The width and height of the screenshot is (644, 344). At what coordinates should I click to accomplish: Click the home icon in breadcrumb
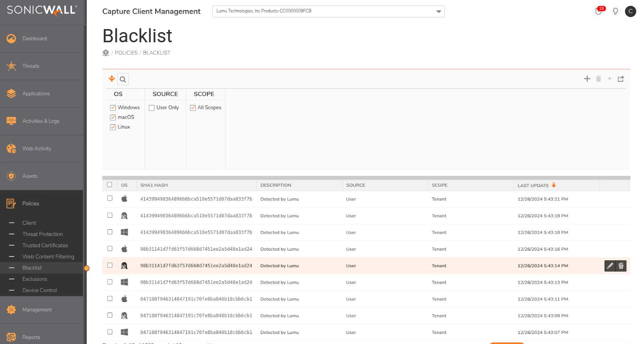pyautogui.click(x=106, y=53)
